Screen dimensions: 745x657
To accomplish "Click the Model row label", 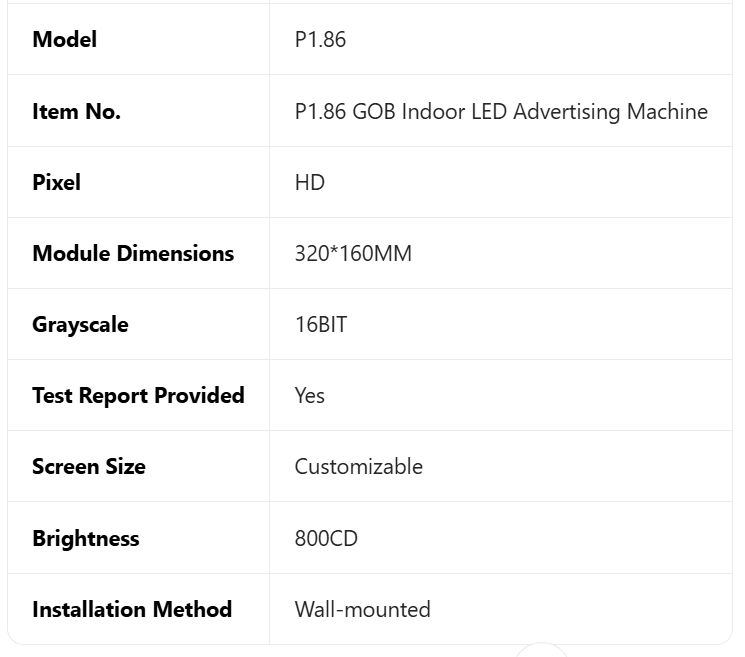I will [x=65, y=40].
